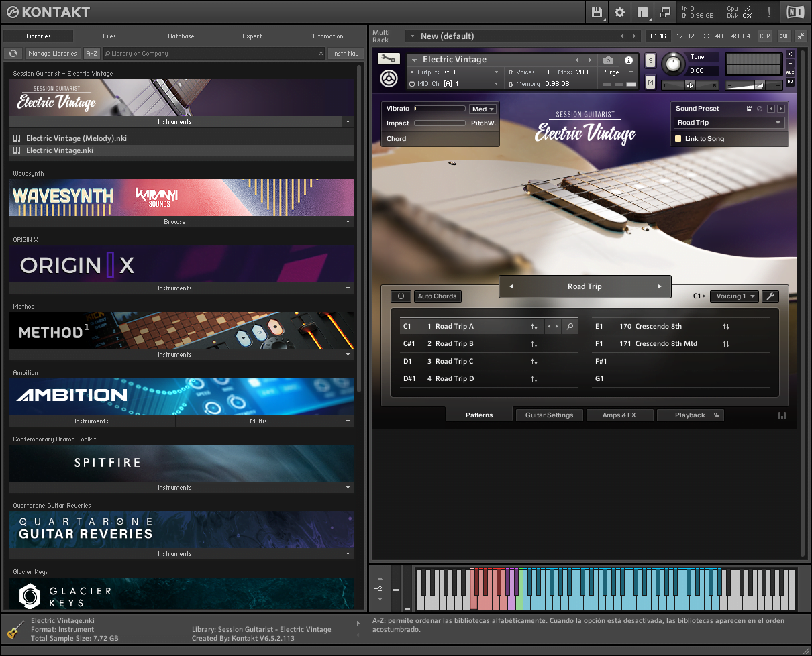Adjust the Impact slider
The image size is (812, 656).
(440, 123)
